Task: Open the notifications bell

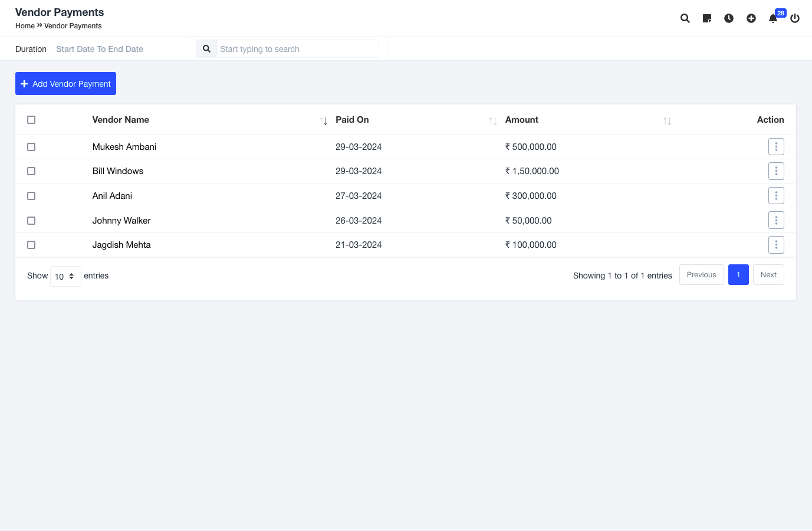Action: 773,18
